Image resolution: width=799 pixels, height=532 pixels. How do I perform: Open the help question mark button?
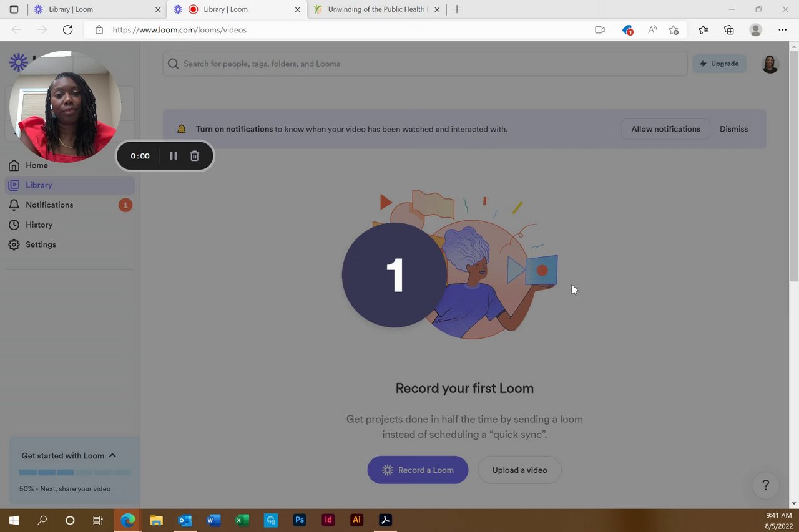pyautogui.click(x=766, y=485)
